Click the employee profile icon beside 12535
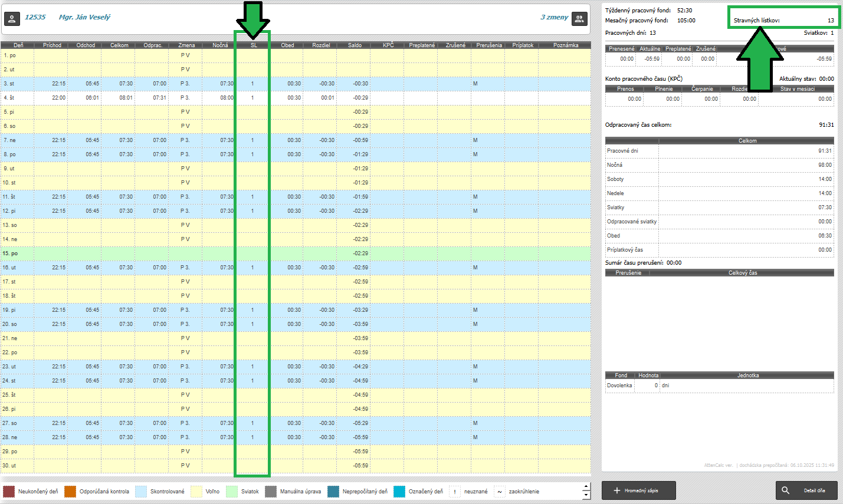Screen dimensions: 843x504 (12, 18)
